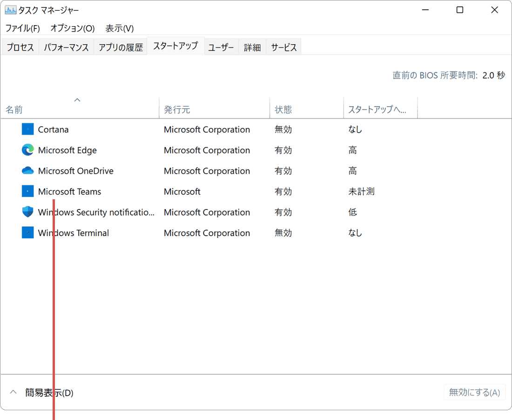The height and width of the screenshot is (420, 512).
Task: Switch to the ユーザー tab
Action: point(221,47)
